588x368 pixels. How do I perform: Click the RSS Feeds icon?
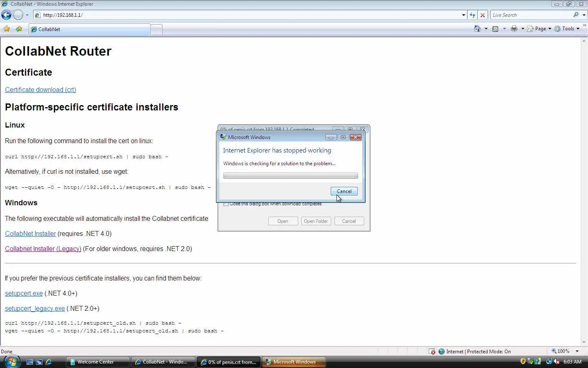coord(495,29)
